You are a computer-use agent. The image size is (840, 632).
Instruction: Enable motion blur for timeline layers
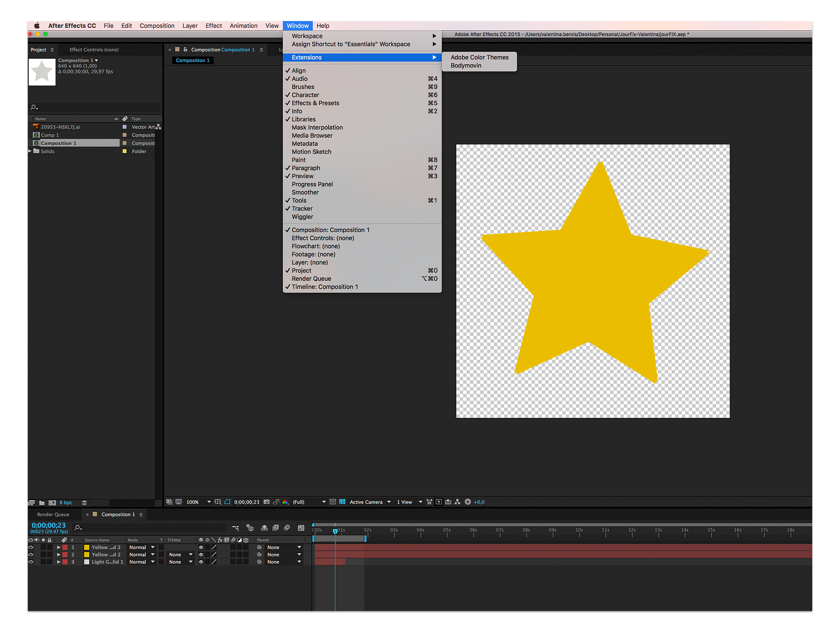pos(287,528)
